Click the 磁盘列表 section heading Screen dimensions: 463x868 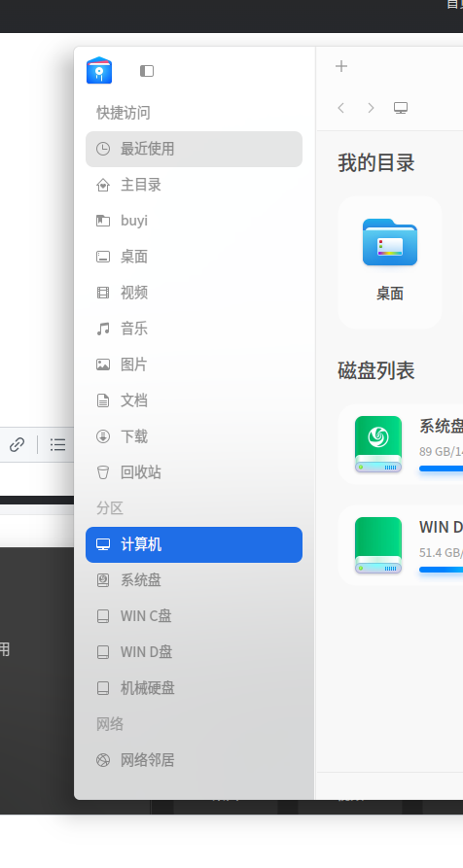(x=376, y=371)
